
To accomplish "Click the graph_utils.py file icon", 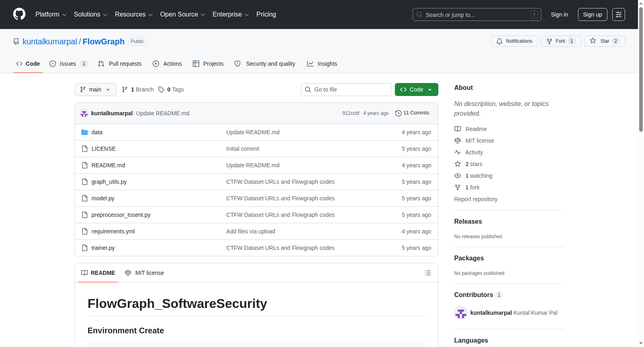I will pyautogui.click(x=85, y=182).
